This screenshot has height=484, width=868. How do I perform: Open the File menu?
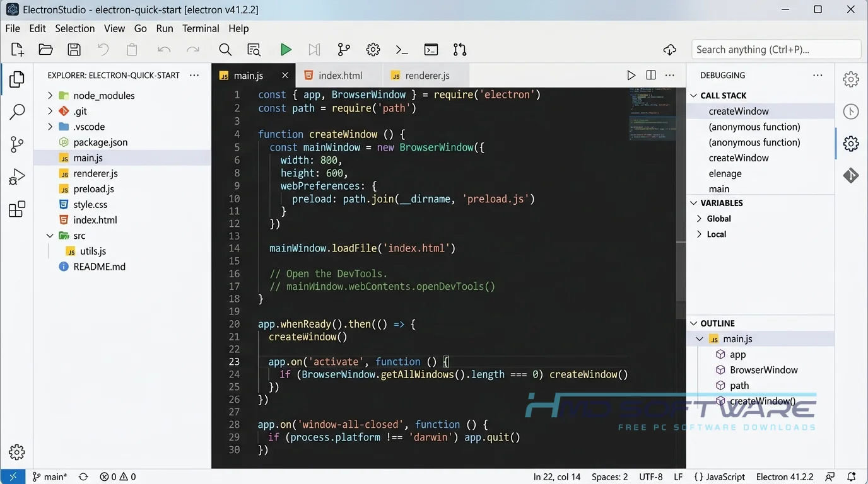(13, 28)
